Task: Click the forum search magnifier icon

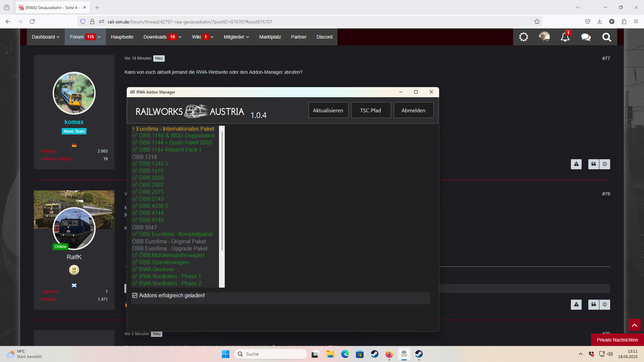Action: 606,37
